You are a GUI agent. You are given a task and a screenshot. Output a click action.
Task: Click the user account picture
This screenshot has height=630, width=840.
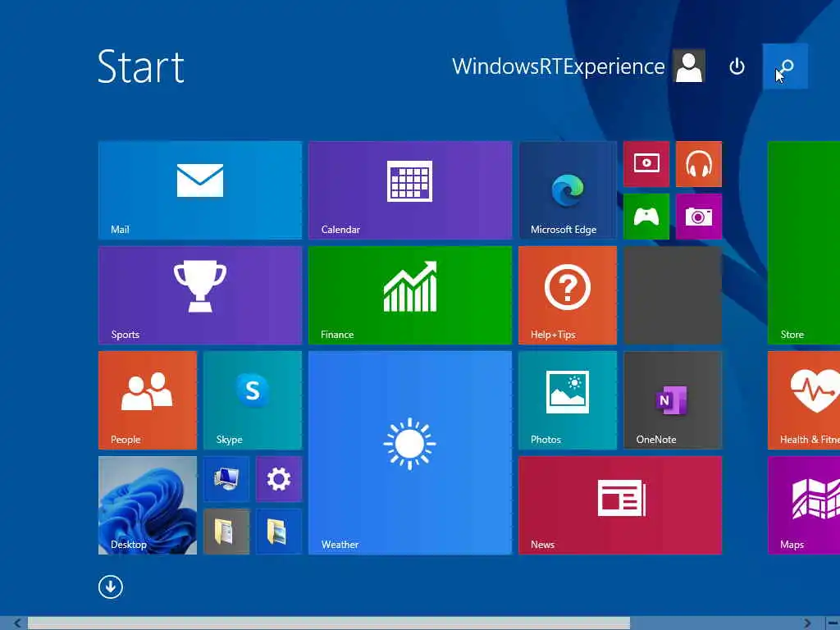tap(689, 66)
